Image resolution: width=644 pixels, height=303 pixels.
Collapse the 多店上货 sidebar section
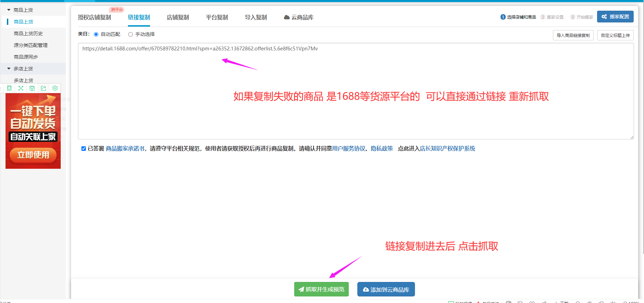(x=9, y=69)
